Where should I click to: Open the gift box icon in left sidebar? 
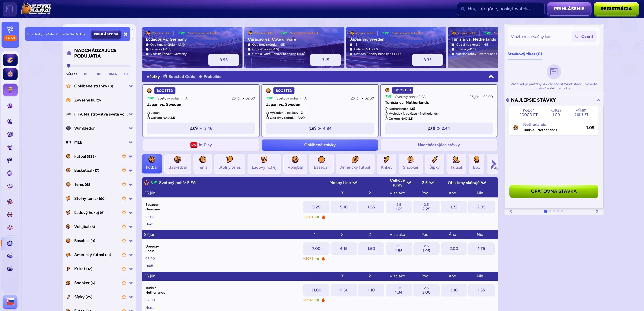[10, 105]
